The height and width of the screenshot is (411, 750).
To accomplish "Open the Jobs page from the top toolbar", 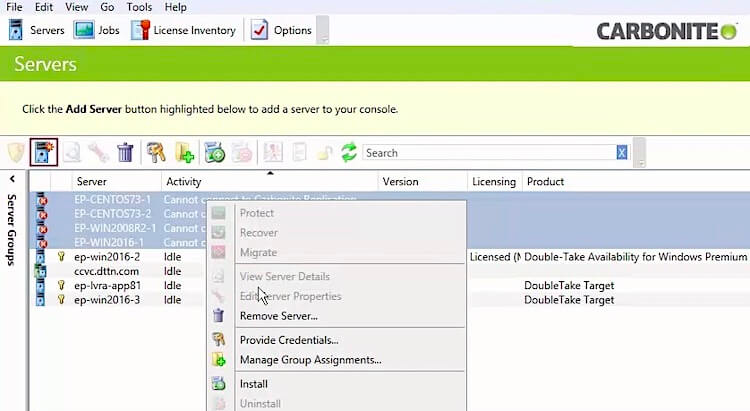I will pos(97,30).
